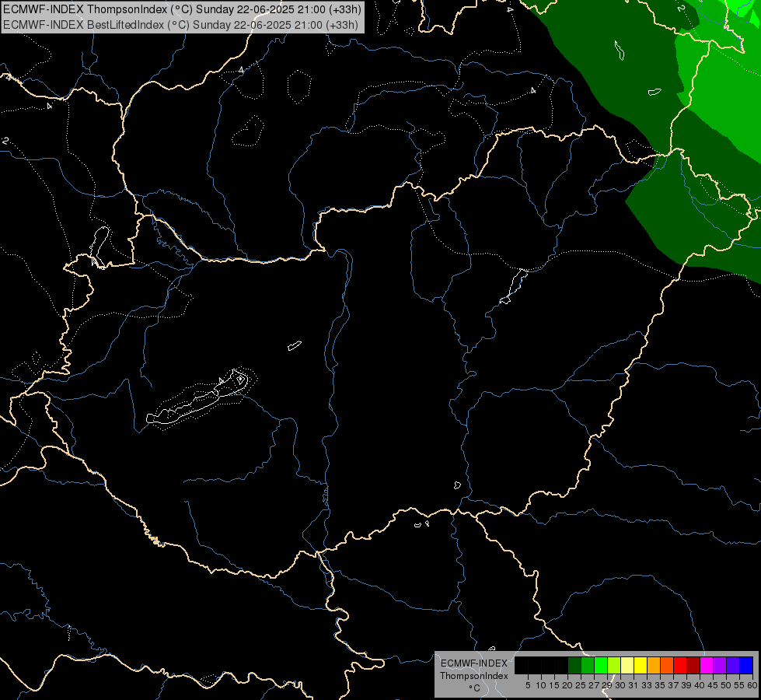This screenshot has width=761, height=700.
Task: Select the medium green 25–27 legend swatch
Action: point(588,665)
